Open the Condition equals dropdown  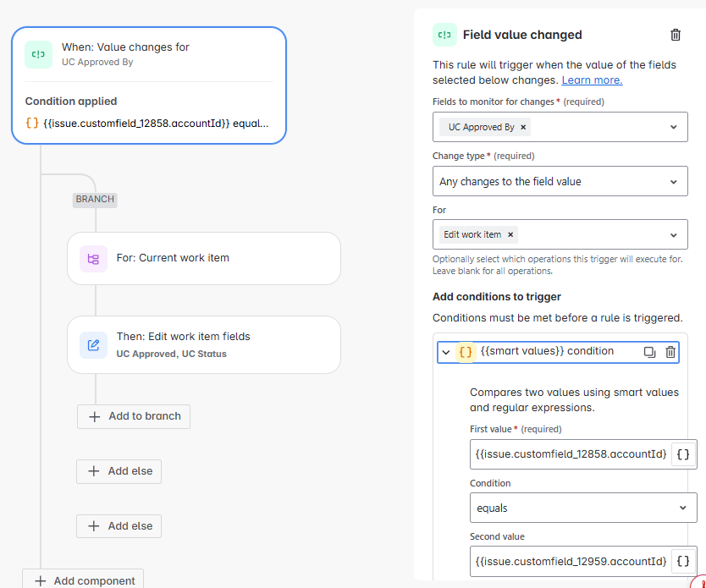pos(583,508)
